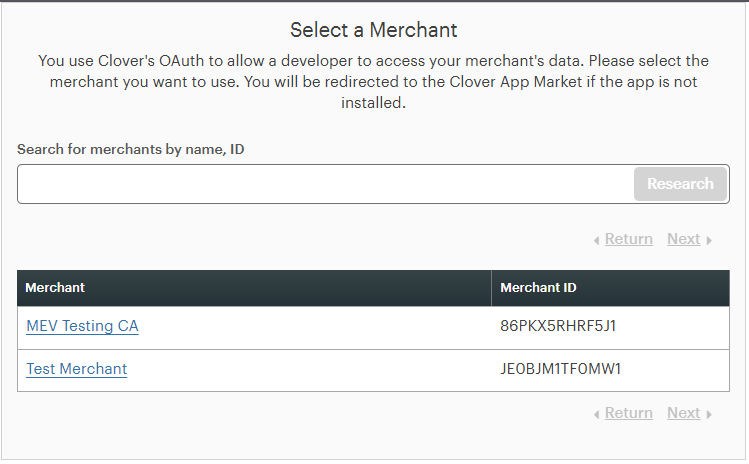Click the Return link below the table

pyautogui.click(x=628, y=413)
